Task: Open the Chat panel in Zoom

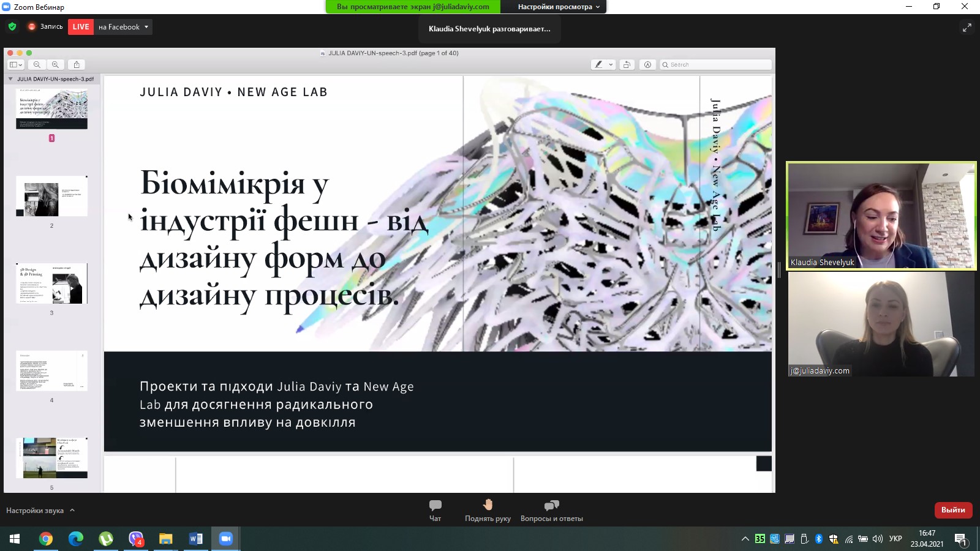Action: tap(435, 510)
